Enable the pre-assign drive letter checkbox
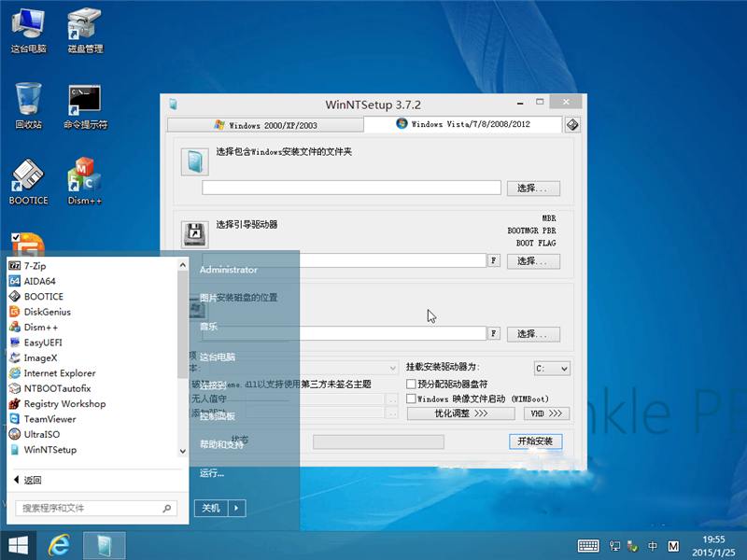The width and height of the screenshot is (747, 560). click(x=412, y=384)
